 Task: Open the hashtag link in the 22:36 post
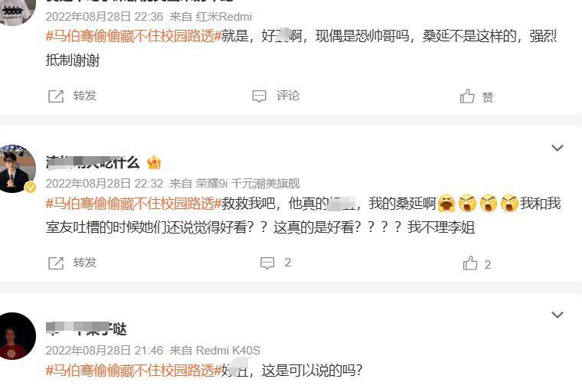pyautogui.click(x=133, y=36)
